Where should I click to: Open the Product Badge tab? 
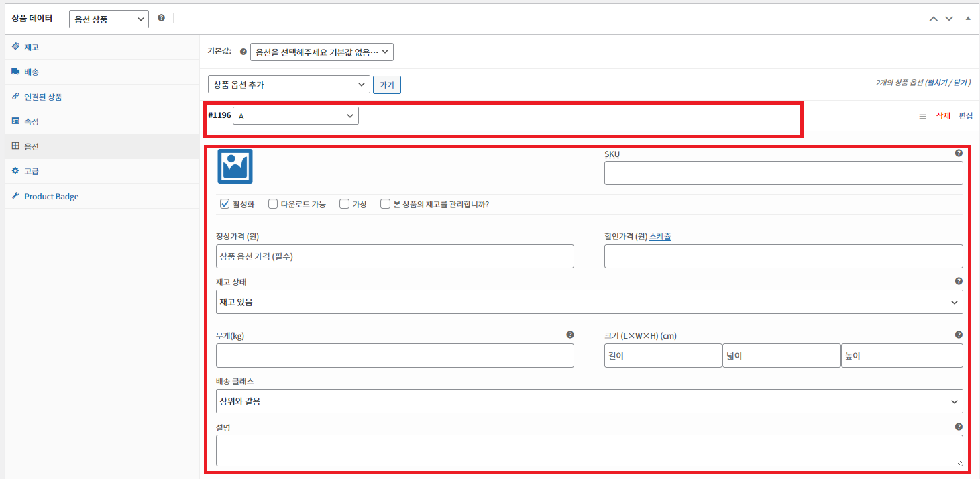(x=103, y=196)
